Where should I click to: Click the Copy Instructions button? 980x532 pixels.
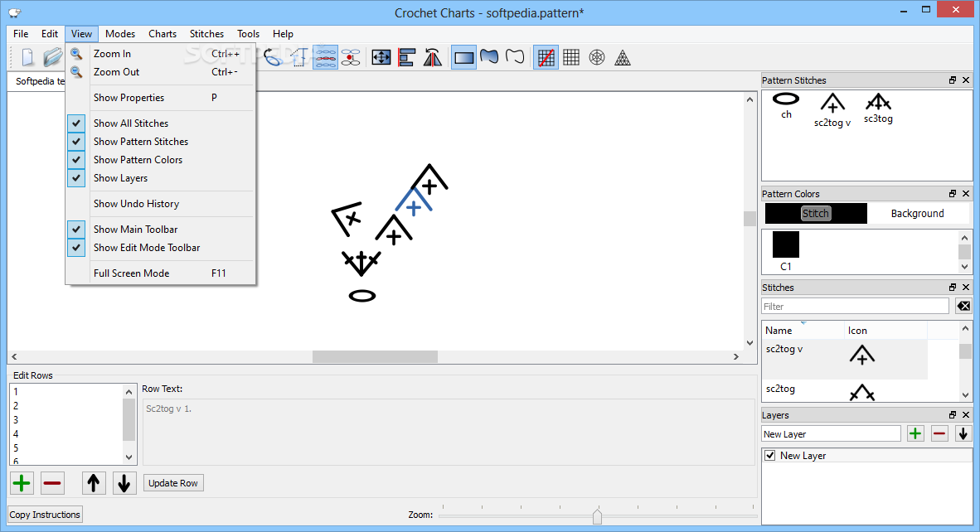coord(45,515)
